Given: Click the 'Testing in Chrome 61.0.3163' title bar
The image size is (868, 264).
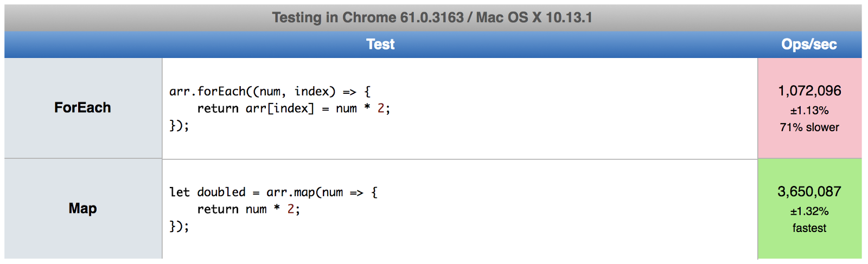Looking at the screenshot, I should pyautogui.click(x=432, y=18).
